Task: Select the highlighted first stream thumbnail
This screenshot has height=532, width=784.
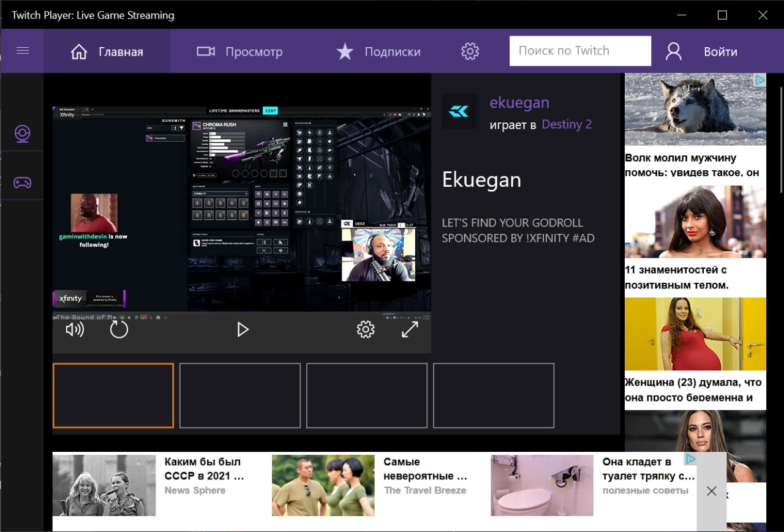Action: pyautogui.click(x=113, y=395)
